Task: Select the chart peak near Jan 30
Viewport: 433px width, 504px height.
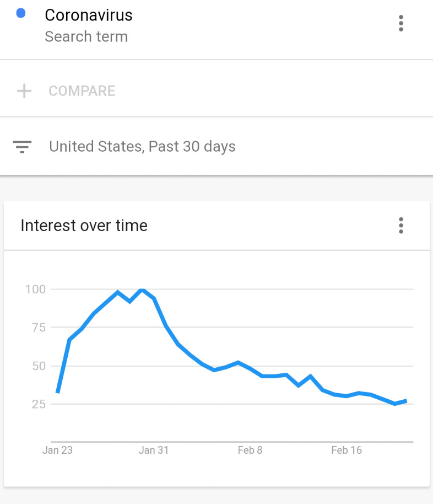Action: 142,289
